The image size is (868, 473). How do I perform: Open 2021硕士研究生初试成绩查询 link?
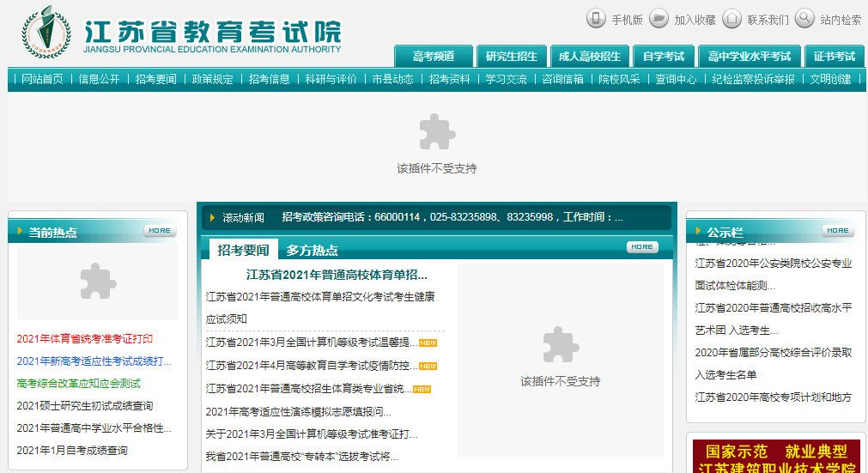click(85, 406)
